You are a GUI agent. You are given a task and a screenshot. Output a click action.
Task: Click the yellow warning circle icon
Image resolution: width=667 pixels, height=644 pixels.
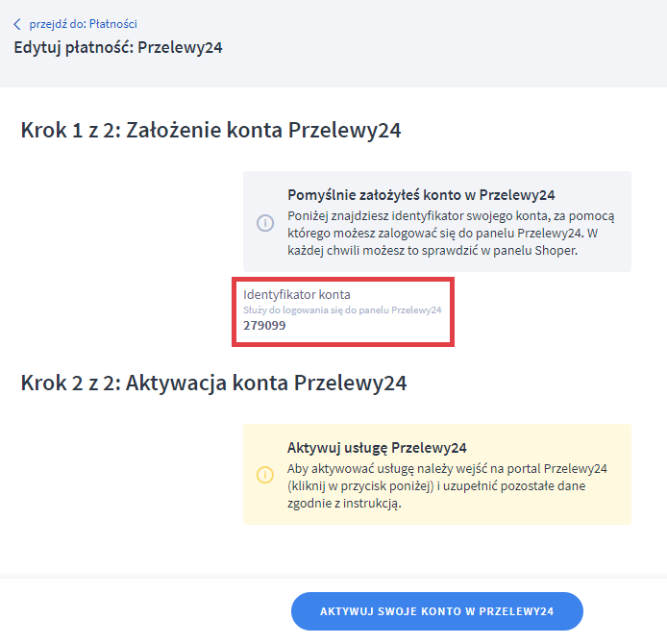(265, 475)
